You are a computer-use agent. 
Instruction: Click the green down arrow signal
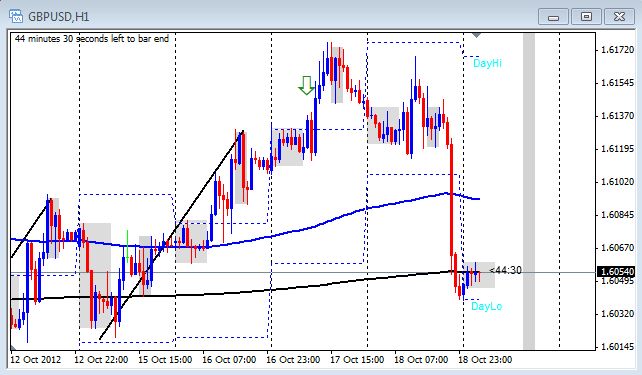coord(306,85)
